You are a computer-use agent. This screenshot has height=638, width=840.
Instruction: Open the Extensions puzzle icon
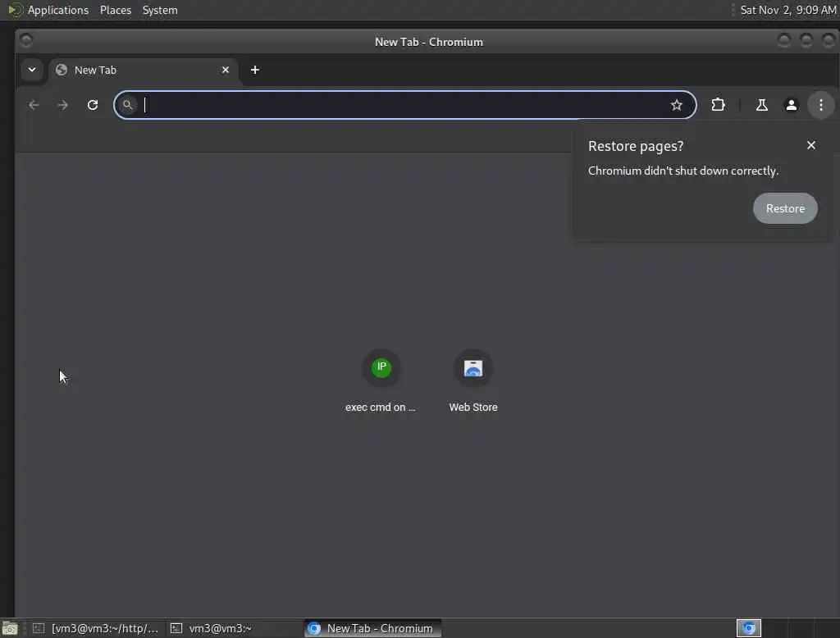[718, 105]
